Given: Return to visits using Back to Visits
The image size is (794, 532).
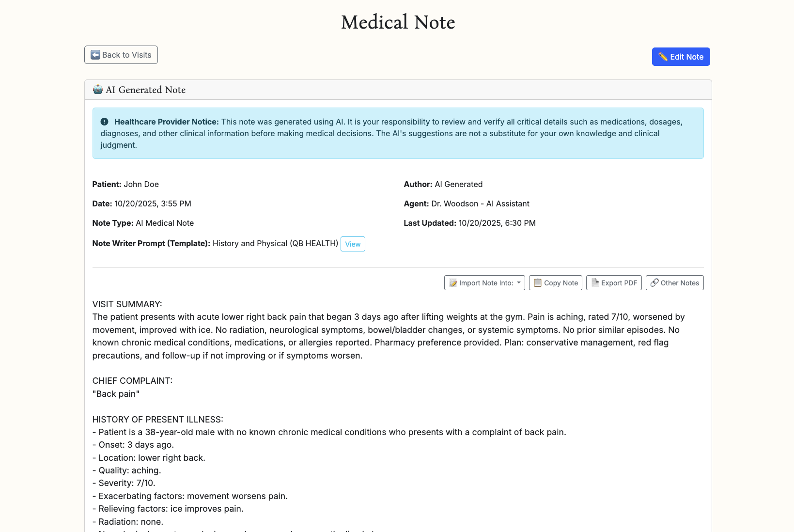Looking at the screenshot, I should [121, 55].
